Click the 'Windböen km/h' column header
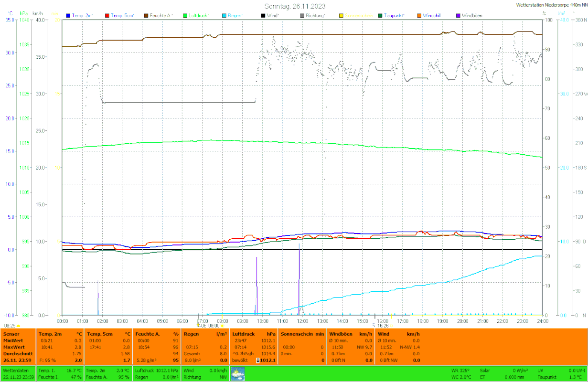588x382 pixels. 351,334
